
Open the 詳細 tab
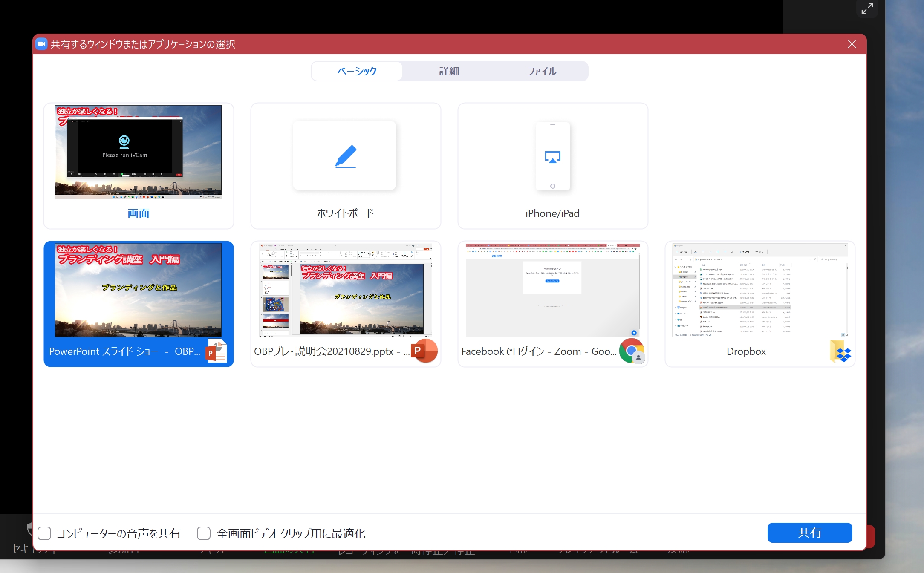(449, 71)
